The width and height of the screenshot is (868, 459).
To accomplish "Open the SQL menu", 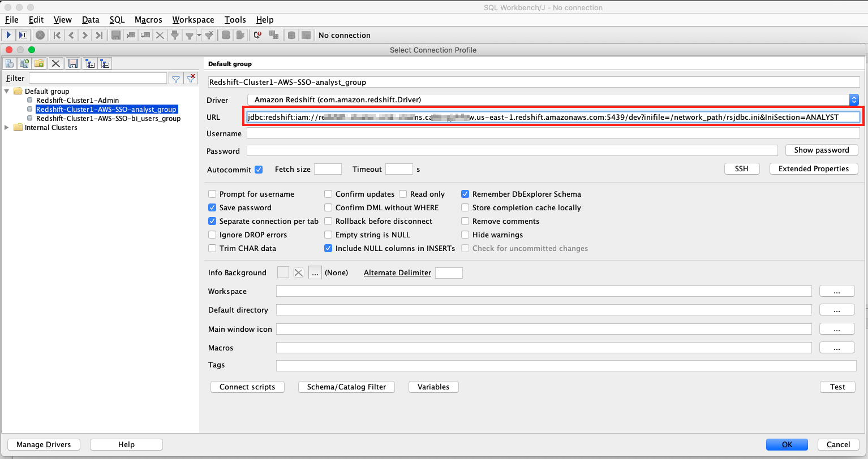I will [x=117, y=20].
